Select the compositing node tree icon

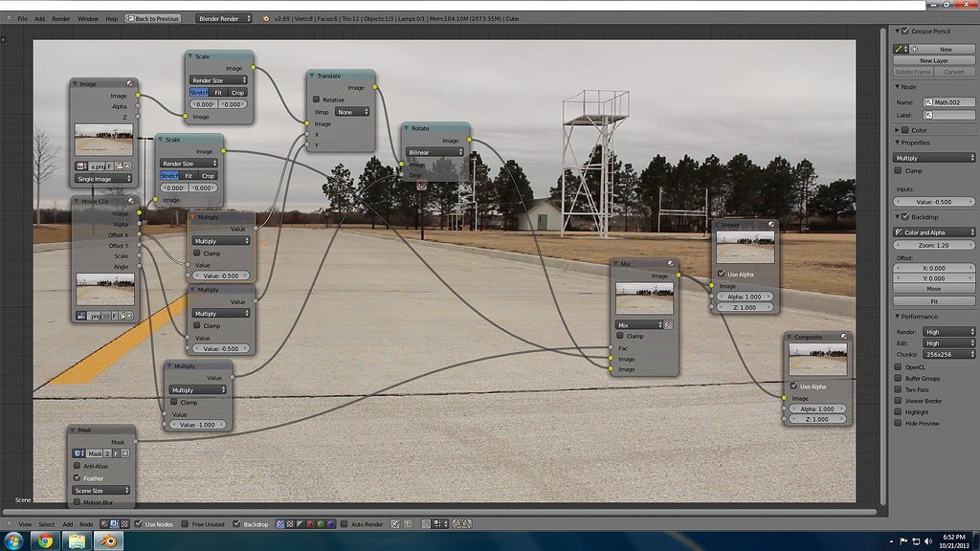[x=114, y=524]
